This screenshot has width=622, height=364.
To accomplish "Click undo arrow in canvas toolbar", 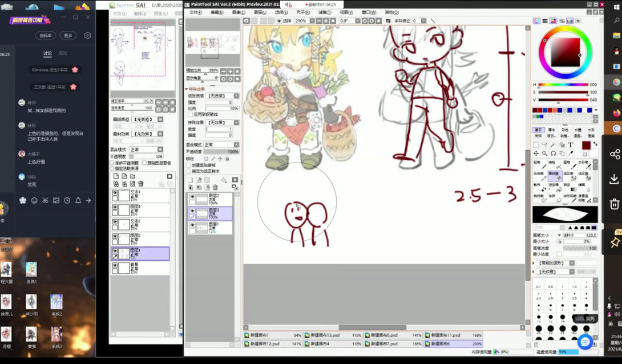I will tap(247, 21).
